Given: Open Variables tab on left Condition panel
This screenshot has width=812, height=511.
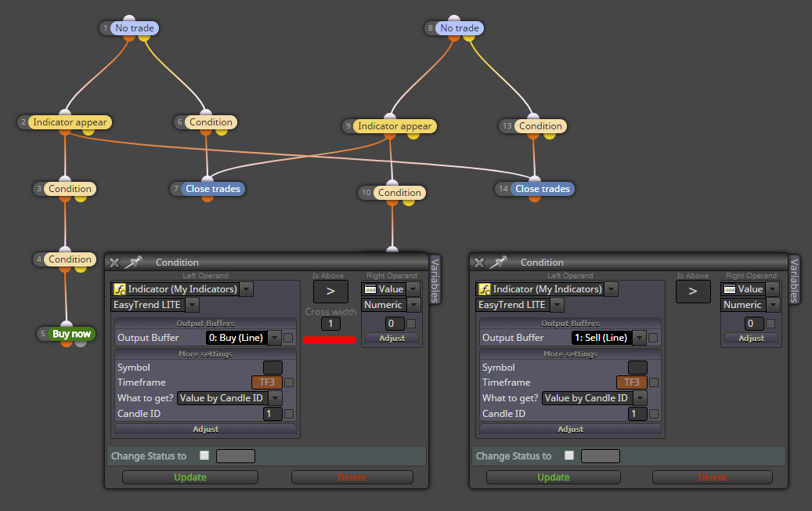Looking at the screenshot, I should [435, 280].
